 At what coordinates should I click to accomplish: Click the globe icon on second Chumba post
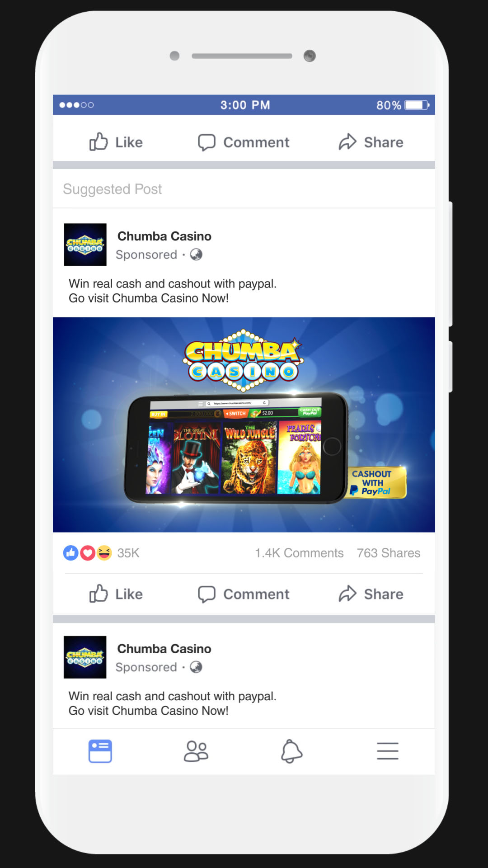pyautogui.click(x=196, y=667)
